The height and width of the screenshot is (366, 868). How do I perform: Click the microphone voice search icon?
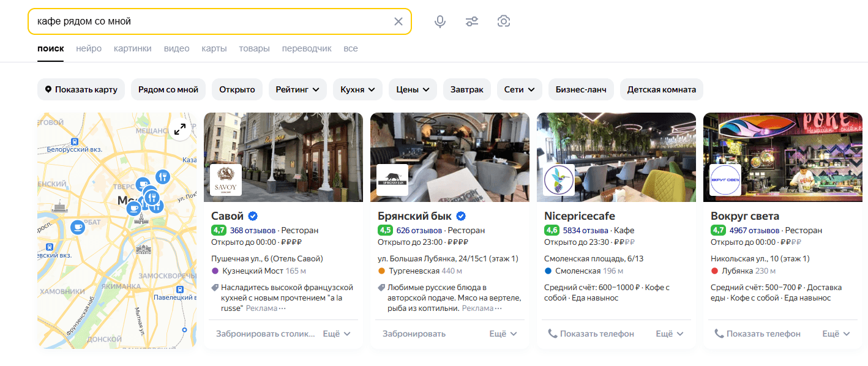[x=440, y=21]
